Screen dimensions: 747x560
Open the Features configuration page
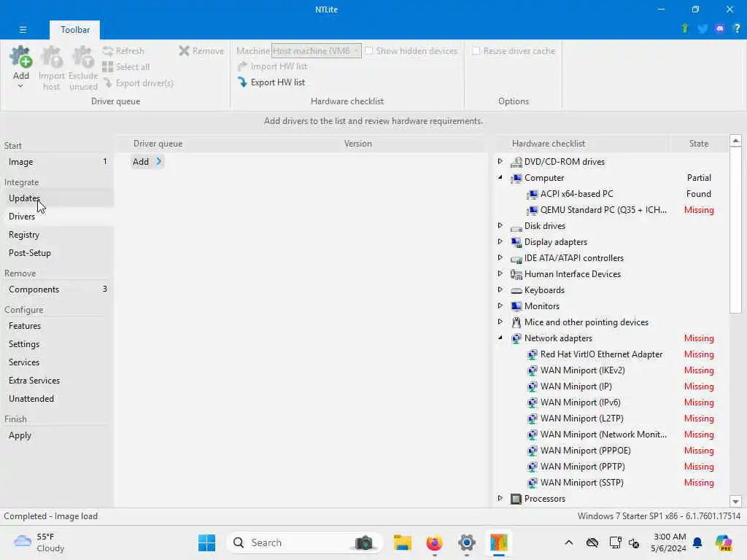click(x=57, y=326)
